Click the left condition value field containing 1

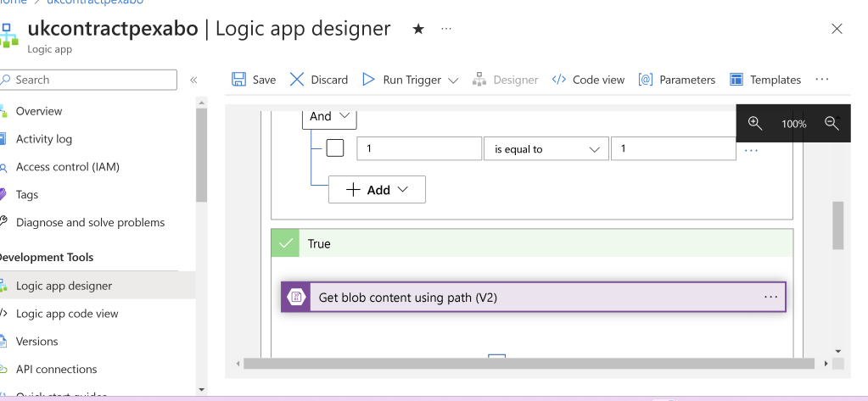pos(419,148)
